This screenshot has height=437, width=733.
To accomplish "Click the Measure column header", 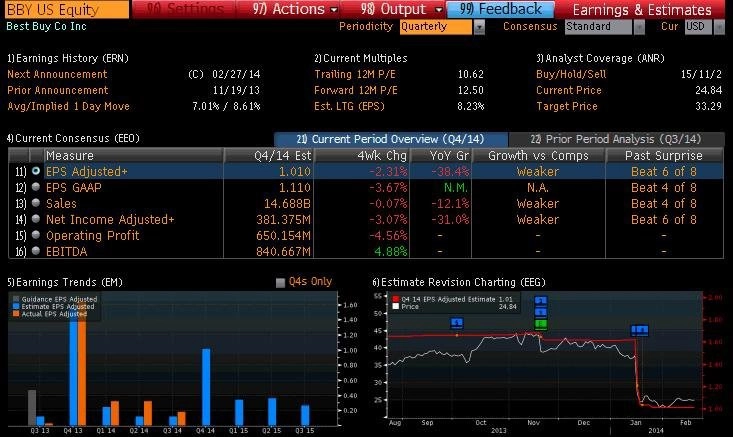I will pos(133,156).
